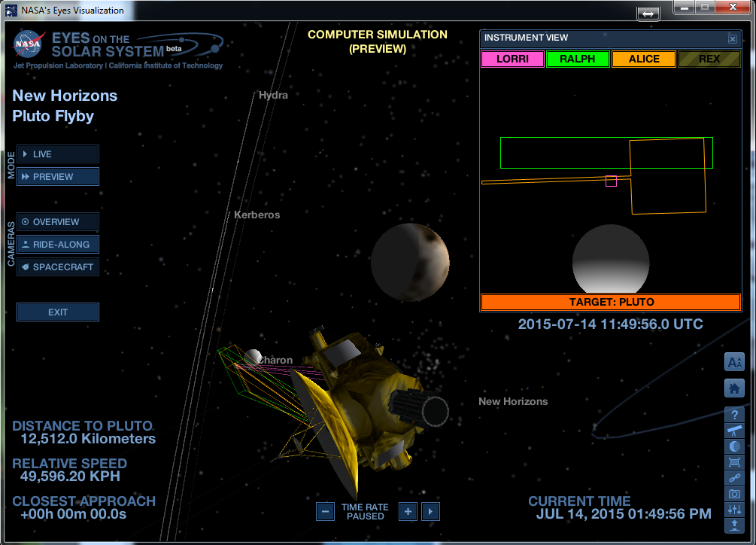The image size is (756, 545).
Task: Click the COMPUTER SIMULATION (PREVIEW) heading
Action: tap(378, 41)
